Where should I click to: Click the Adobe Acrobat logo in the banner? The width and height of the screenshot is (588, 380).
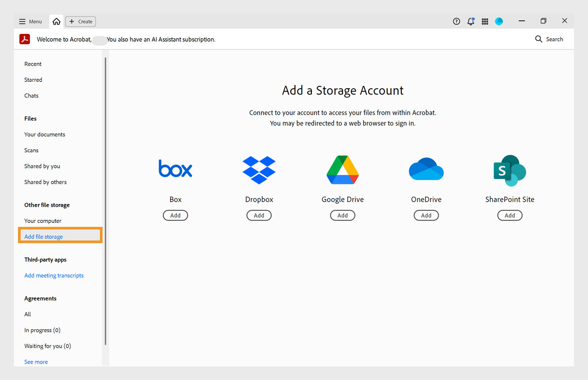point(25,39)
